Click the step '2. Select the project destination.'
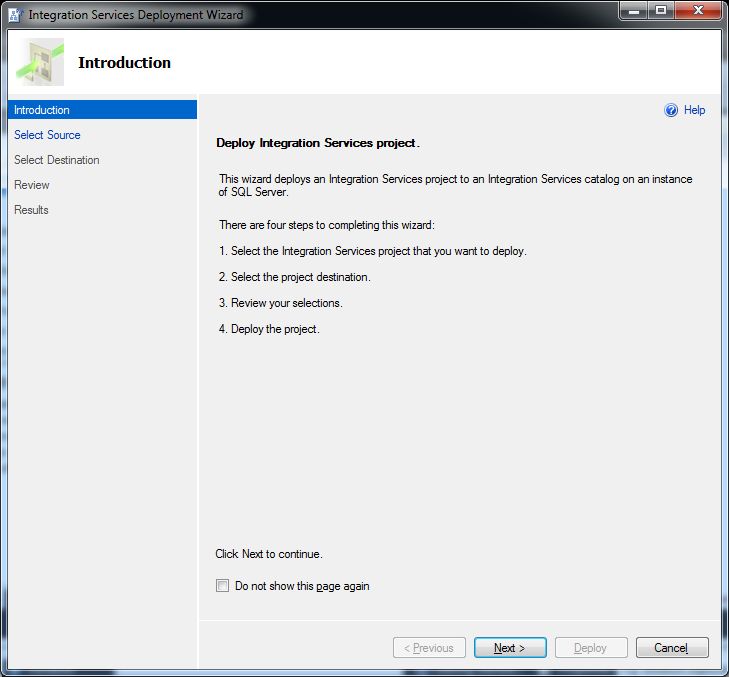The image size is (729, 677). [x=295, y=277]
